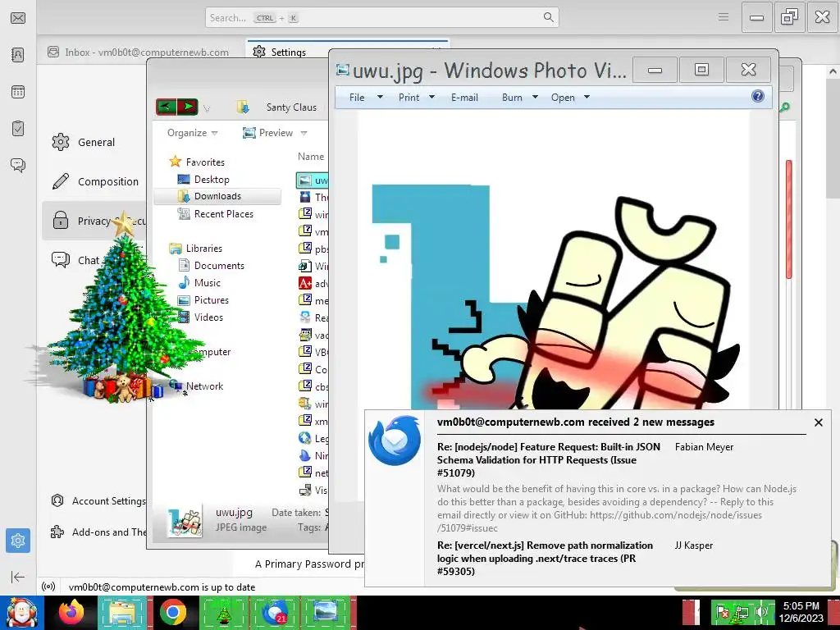Click the Thunderbird logo in the notification

395,441
